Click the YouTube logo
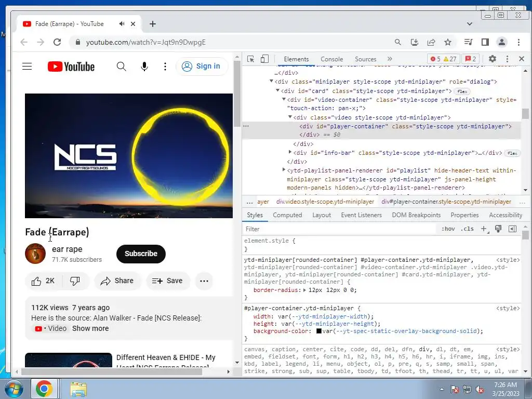 [x=71, y=66]
